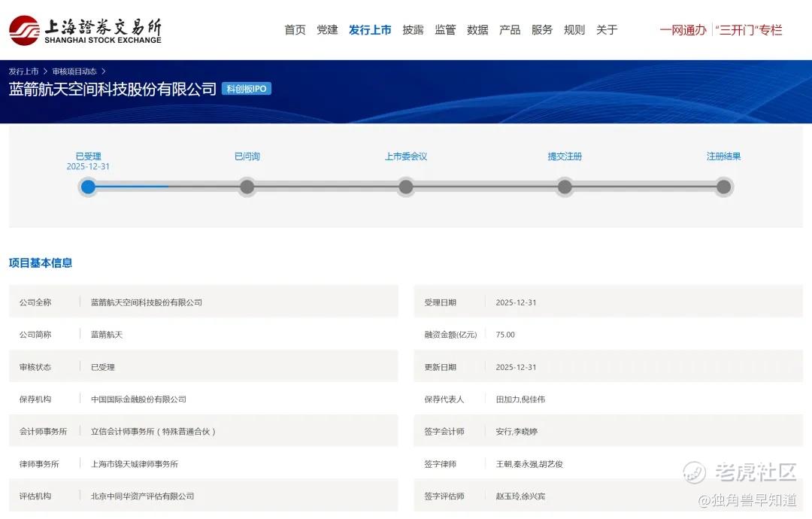Screen dimensions: 812x519
Task: Click the 科创板IPO badge
Action: (x=247, y=89)
